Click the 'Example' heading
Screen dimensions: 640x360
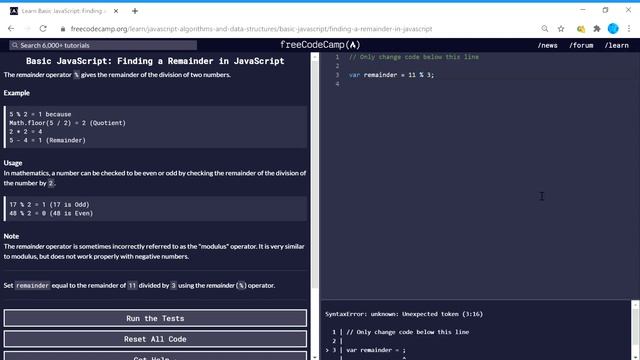point(17,93)
